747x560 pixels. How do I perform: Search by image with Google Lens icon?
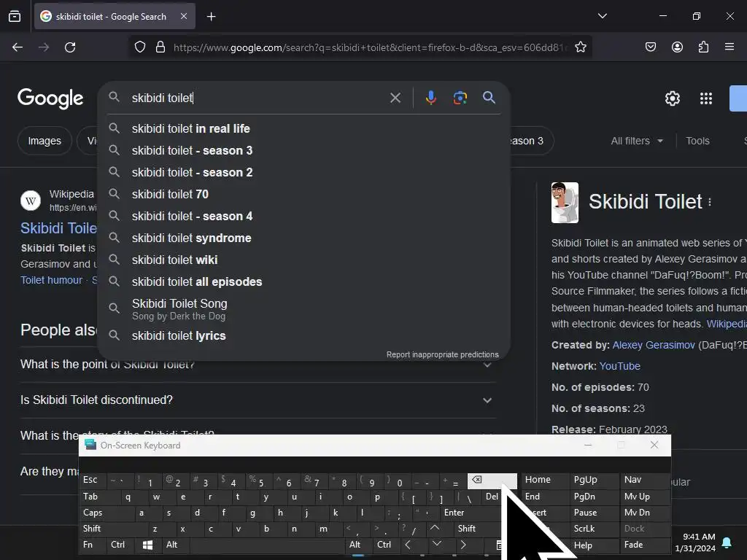click(460, 98)
